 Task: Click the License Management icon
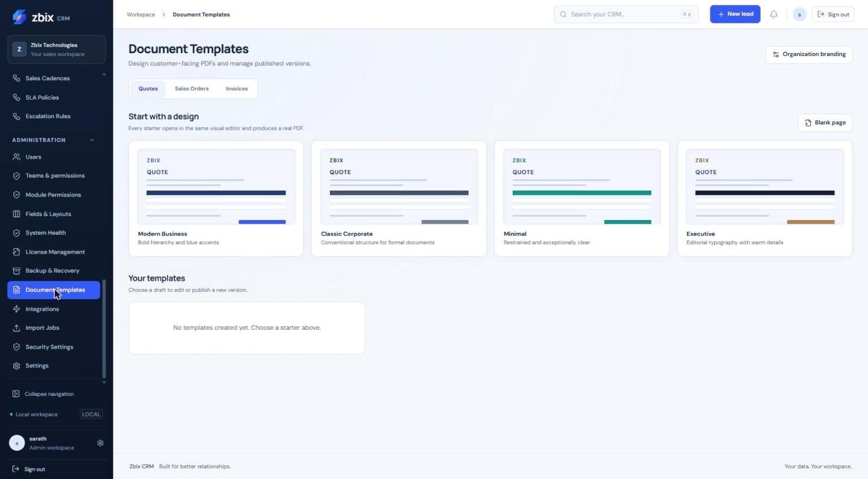(x=17, y=252)
